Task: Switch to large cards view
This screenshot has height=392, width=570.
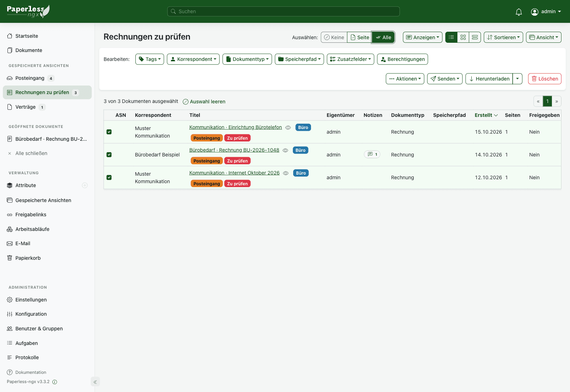Action: click(x=475, y=37)
